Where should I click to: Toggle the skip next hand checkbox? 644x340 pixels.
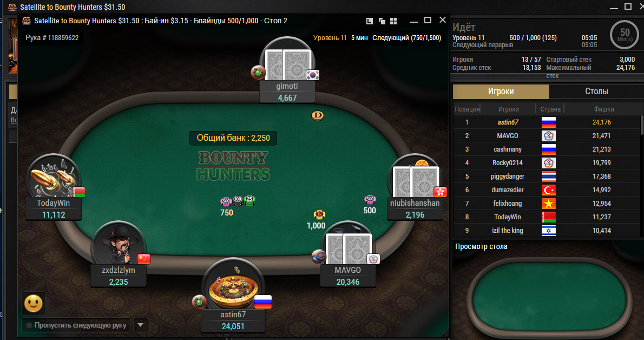coord(29,325)
